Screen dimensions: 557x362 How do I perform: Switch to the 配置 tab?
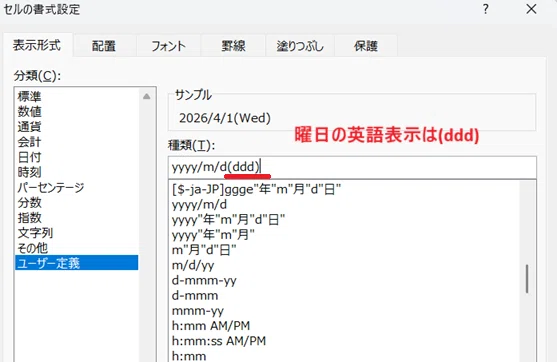point(104,46)
